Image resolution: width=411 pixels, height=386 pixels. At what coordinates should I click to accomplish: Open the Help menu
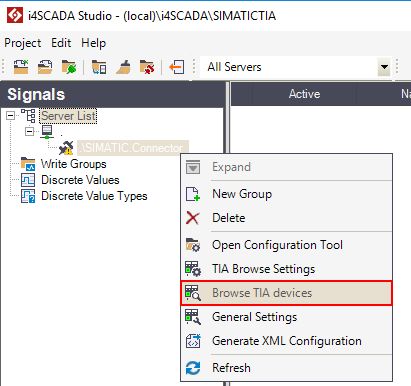pyautogui.click(x=94, y=43)
